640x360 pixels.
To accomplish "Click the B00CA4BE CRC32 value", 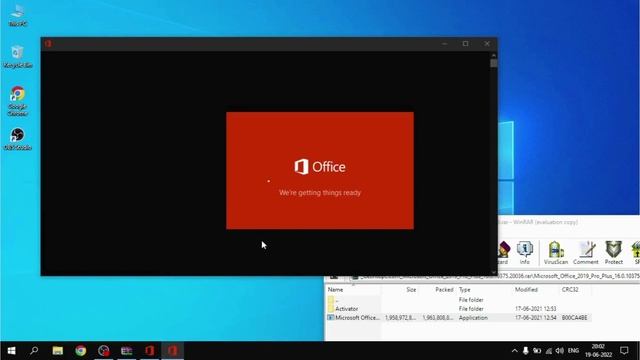I will (574, 318).
